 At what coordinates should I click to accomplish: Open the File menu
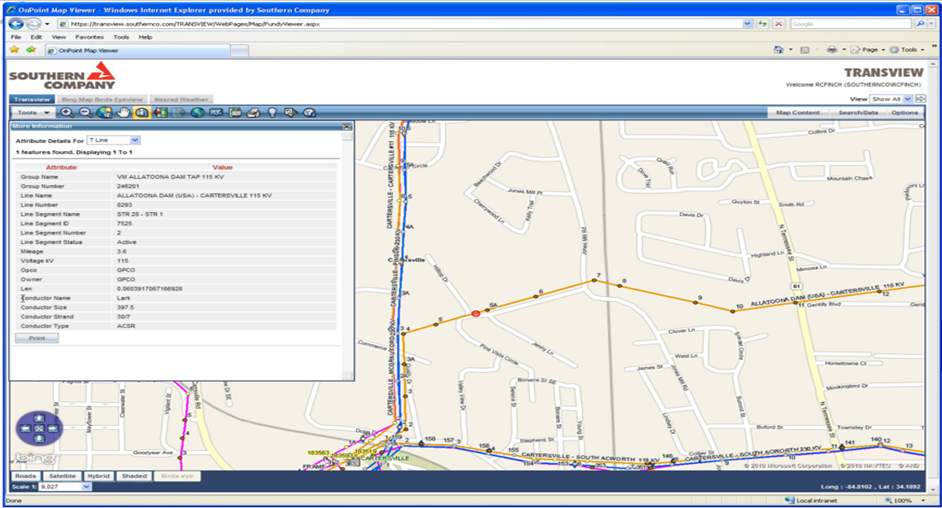tap(16, 37)
